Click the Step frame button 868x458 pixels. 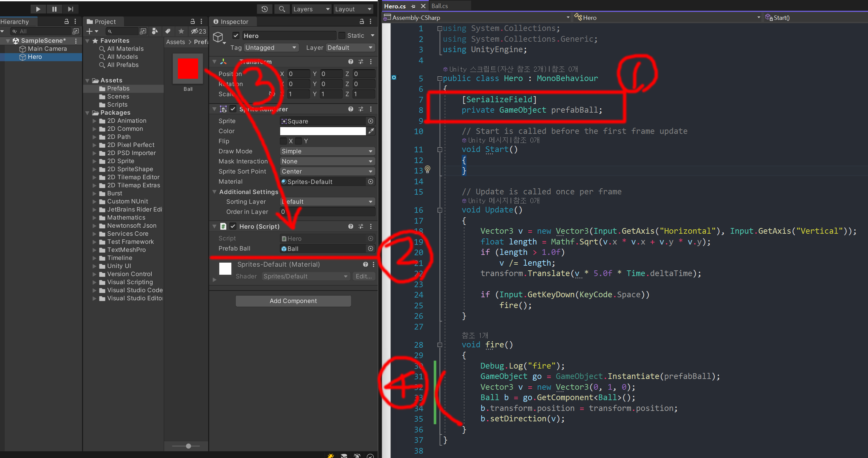pyautogui.click(x=70, y=9)
